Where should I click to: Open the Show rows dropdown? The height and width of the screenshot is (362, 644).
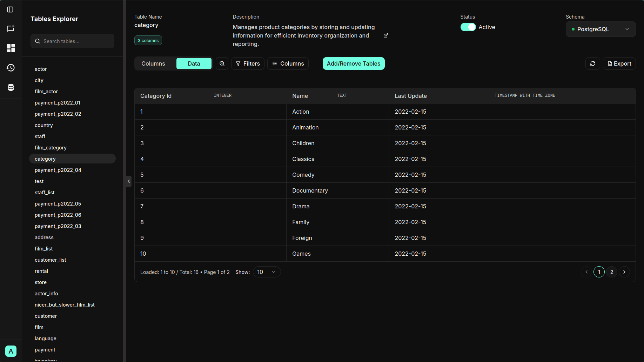pyautogui.click(x=267, y=272)
